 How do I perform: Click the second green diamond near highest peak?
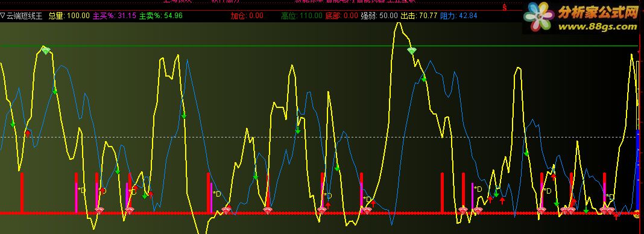coord(411,51)
